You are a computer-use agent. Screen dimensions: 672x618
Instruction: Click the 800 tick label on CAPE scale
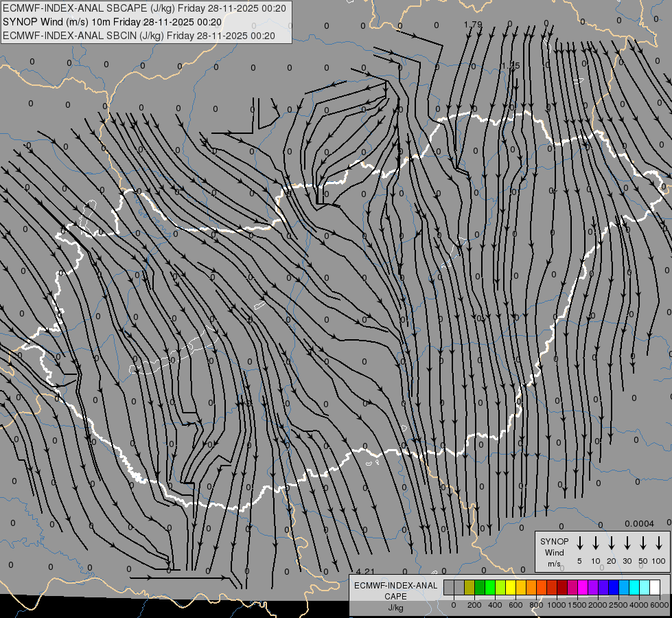[536, 605]
